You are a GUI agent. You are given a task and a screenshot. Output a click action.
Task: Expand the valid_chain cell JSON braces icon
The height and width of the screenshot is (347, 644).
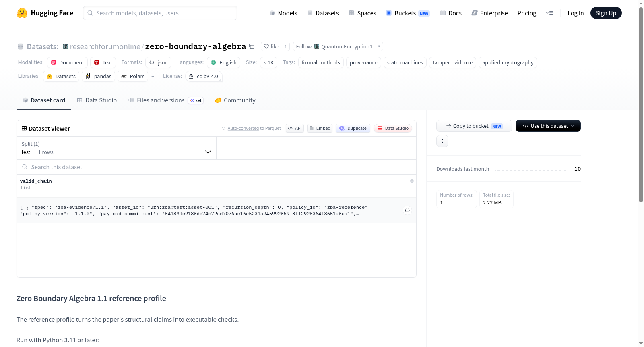pos(407,210)
